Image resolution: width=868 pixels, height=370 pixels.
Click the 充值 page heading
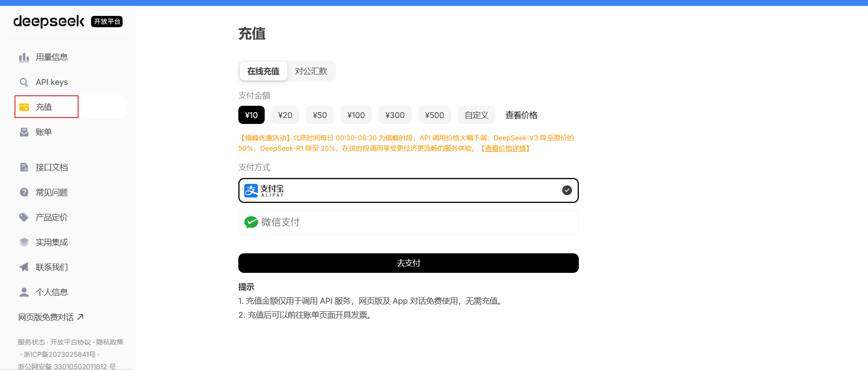coord(252,34)
